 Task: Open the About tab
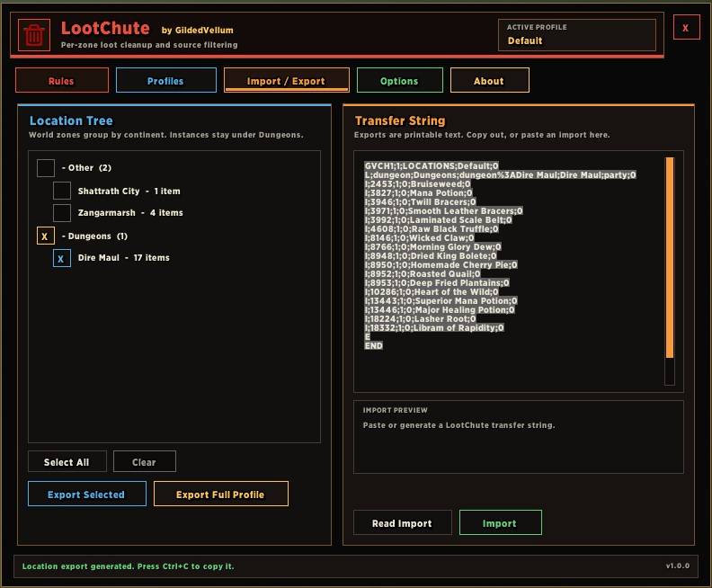(x=489, y=80)
